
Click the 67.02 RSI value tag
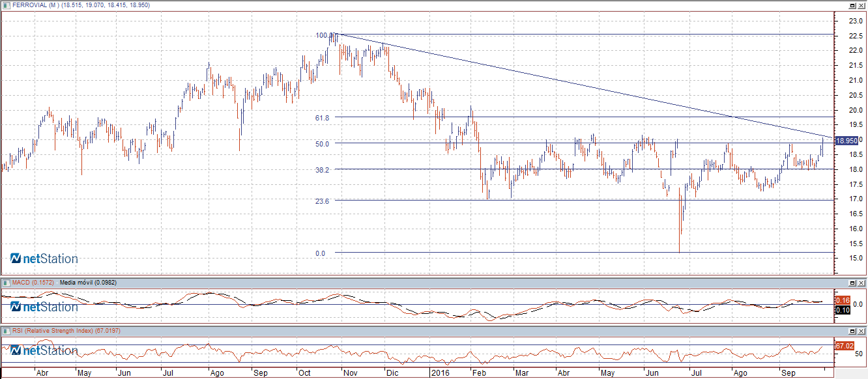(844, 345)
